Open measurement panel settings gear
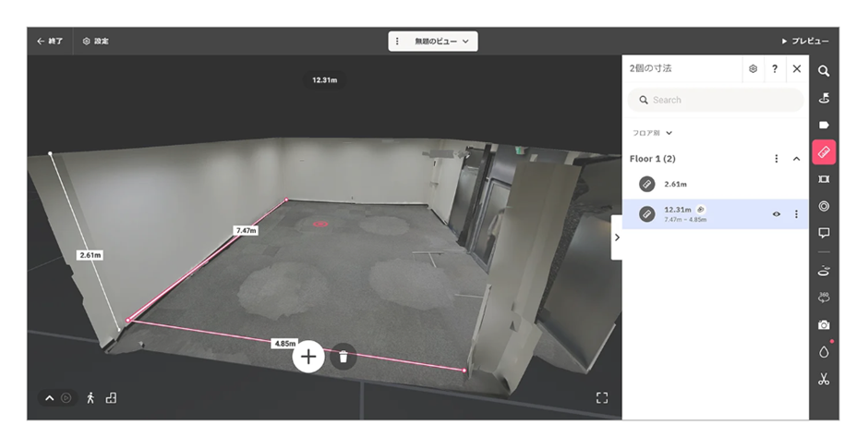The width and height of the screenshot is (868, 437). click(753, 68)
